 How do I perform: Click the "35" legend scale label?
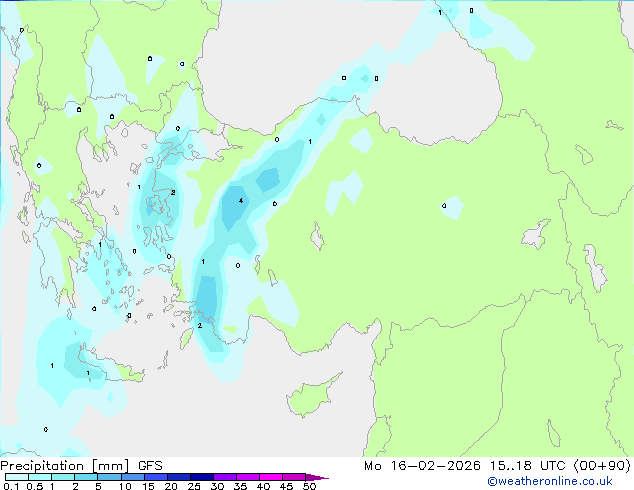coord(240,486)
